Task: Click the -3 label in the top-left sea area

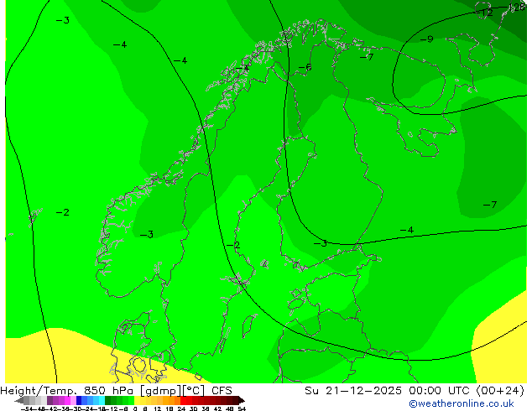Action: [63, 20]
